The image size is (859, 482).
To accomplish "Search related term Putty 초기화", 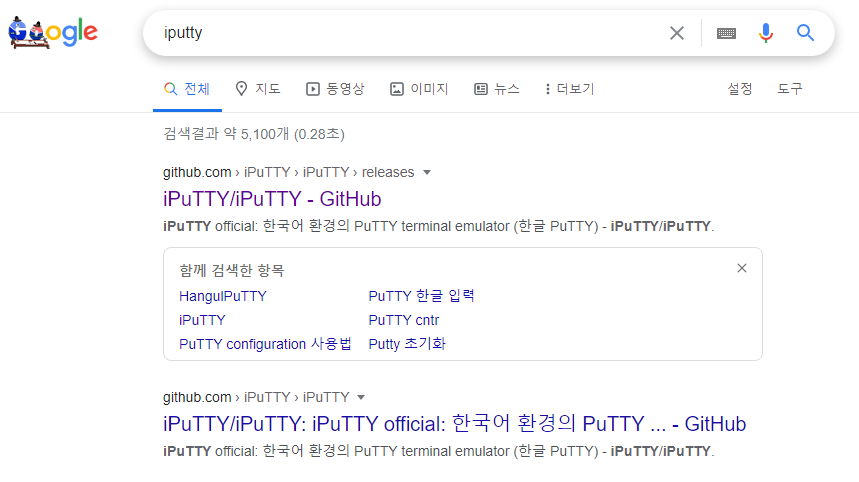I will click(407, 344).
